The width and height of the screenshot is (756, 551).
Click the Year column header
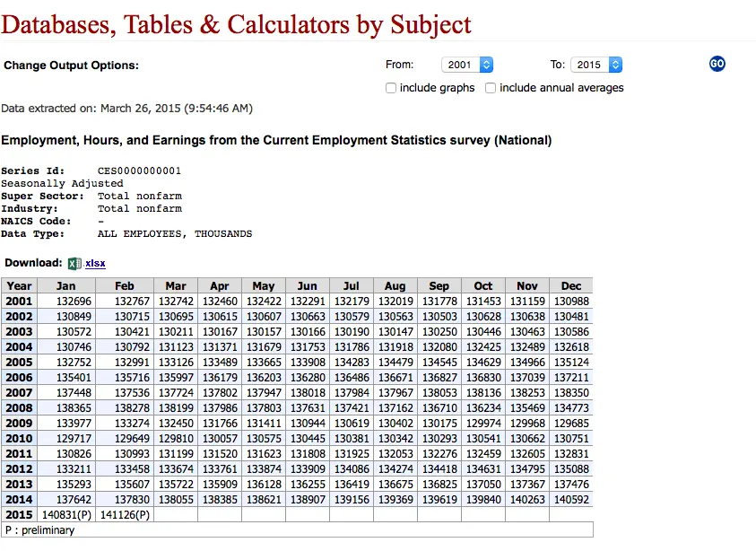click(x=20, y=285)
